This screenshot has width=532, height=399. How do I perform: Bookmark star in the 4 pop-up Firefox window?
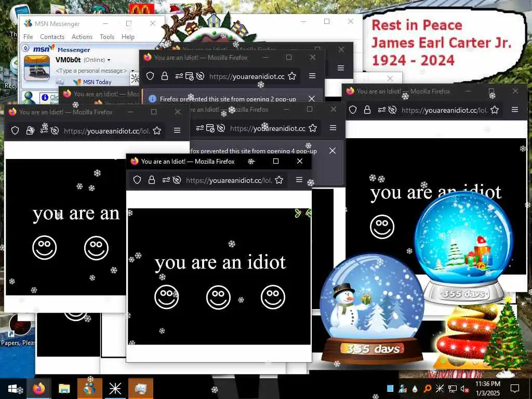[313, 128]
